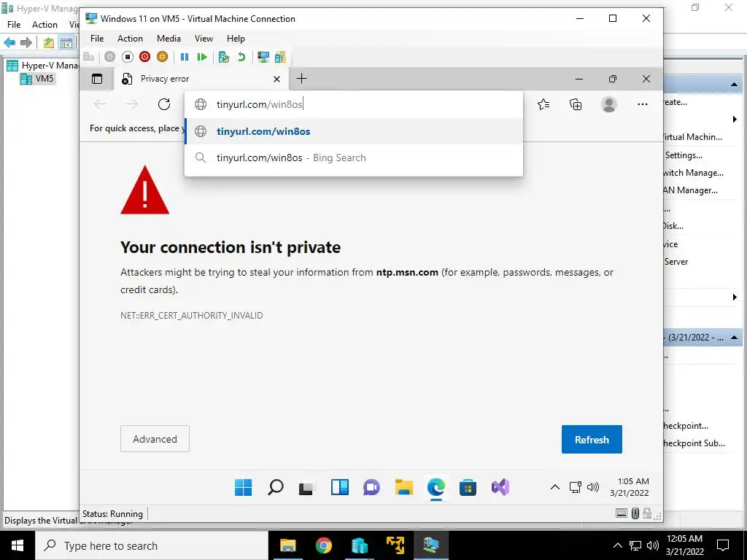Screen dimensions: 747x560
Task: Select the Privacy error tab
Action: click(x=201, y=79)
